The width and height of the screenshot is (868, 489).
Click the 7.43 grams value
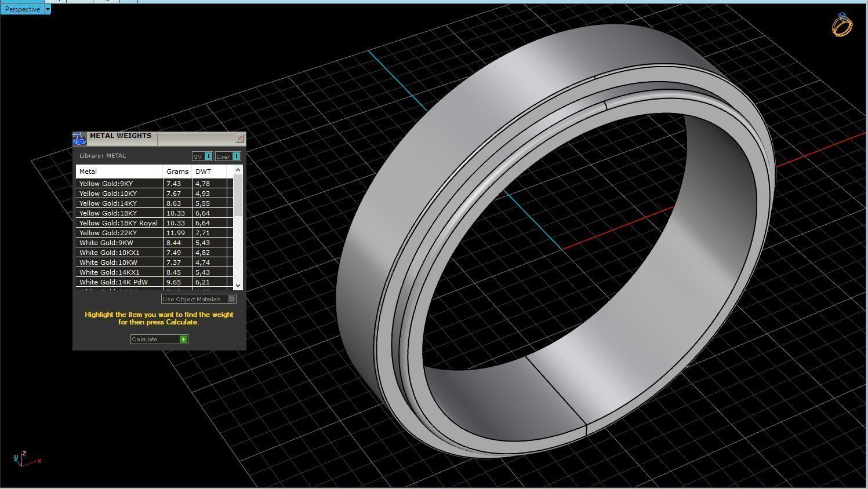click(174, 184)
